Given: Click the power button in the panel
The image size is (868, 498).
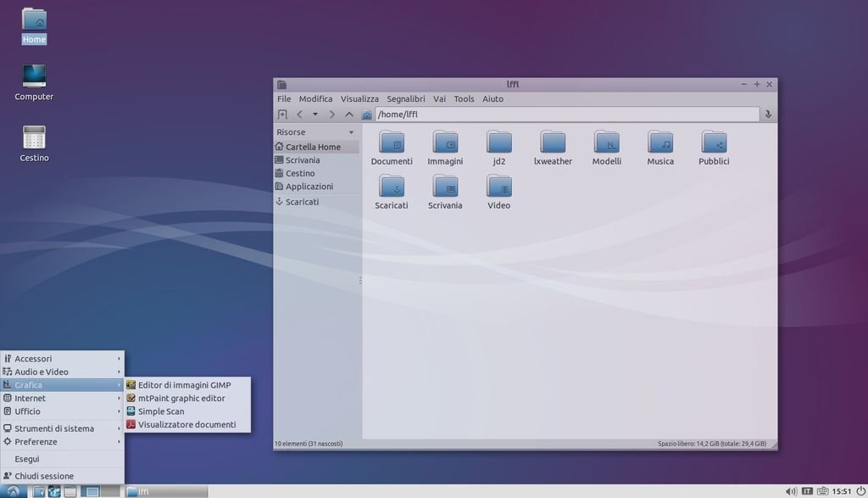Looking at the screenshot, I should [x=860, y=491].
